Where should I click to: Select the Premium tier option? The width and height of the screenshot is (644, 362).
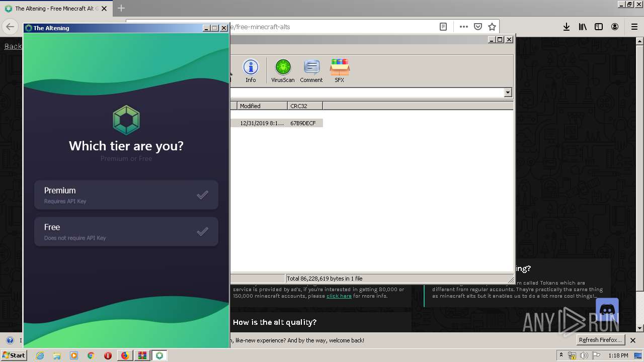[126, 195]
